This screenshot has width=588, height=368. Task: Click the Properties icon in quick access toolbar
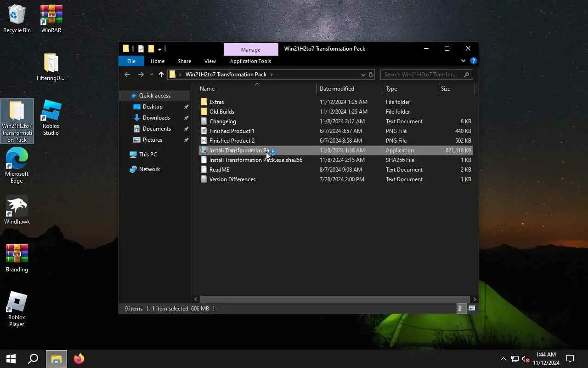141,49
